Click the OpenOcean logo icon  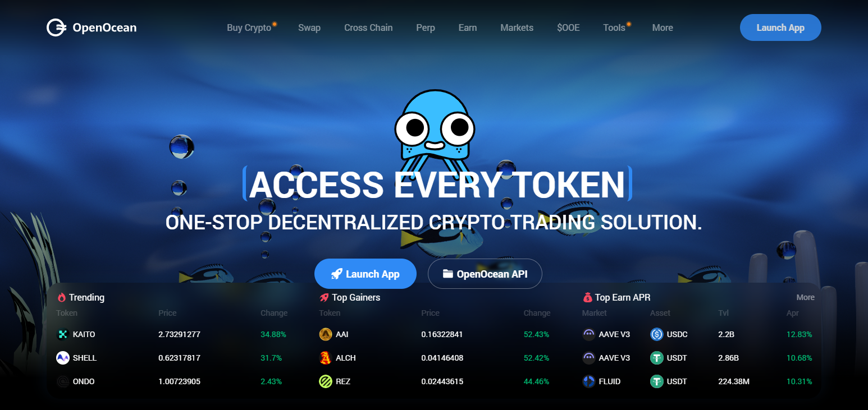(x=57, y=27)
